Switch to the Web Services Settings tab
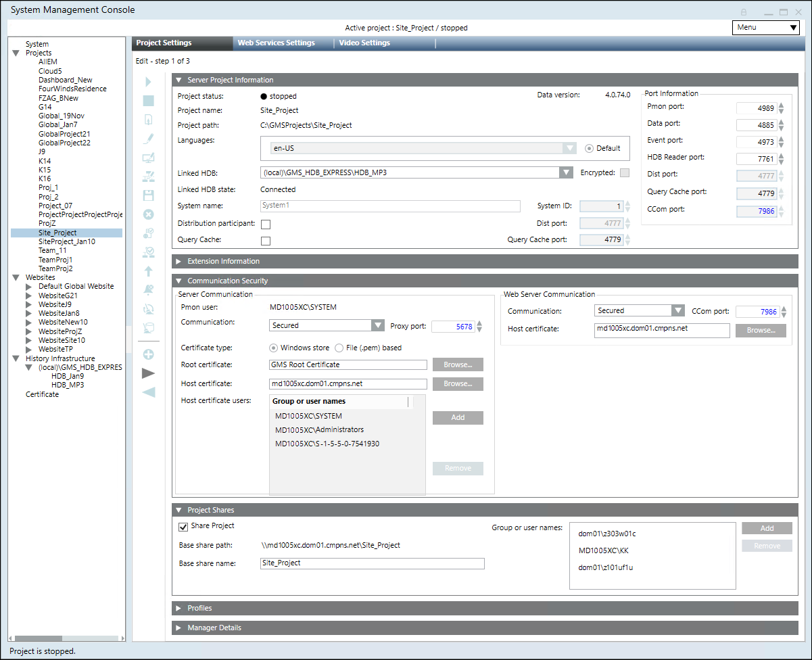 (x=276, y=43)
